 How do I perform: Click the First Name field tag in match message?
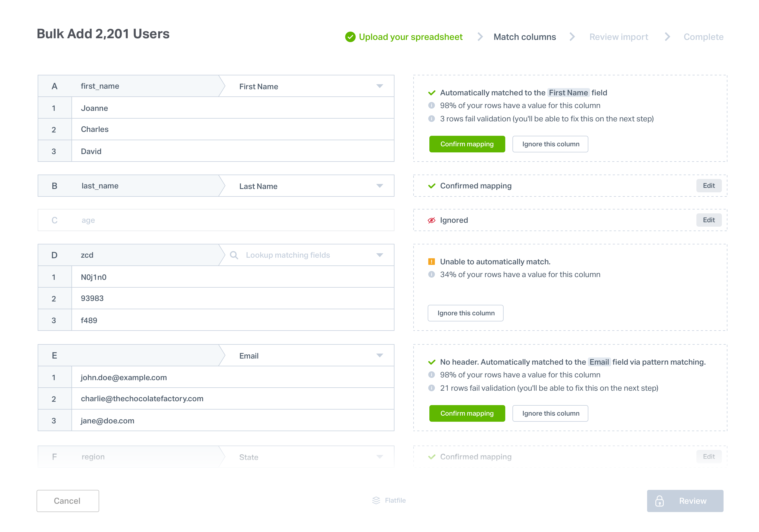click(x=568, y=93)
